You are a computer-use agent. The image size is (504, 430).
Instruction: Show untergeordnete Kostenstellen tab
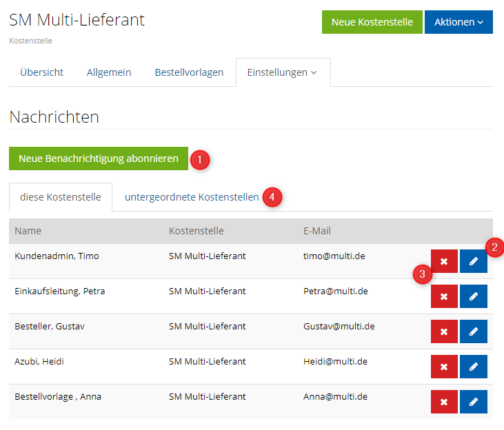coord(192,197)
